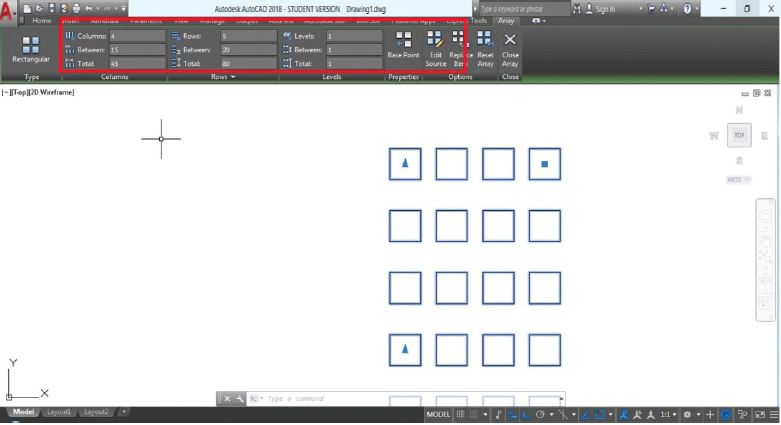Click the Close Array button
781x425 pixels.
[510, 47]
